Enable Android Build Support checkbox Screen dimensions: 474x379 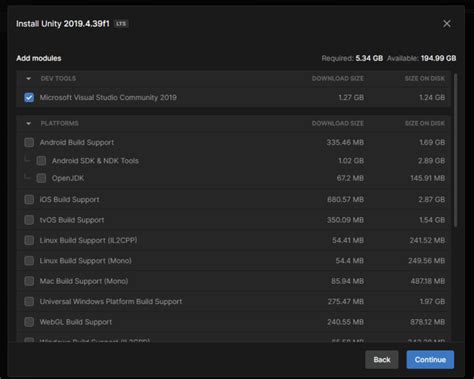click(29, 142)
